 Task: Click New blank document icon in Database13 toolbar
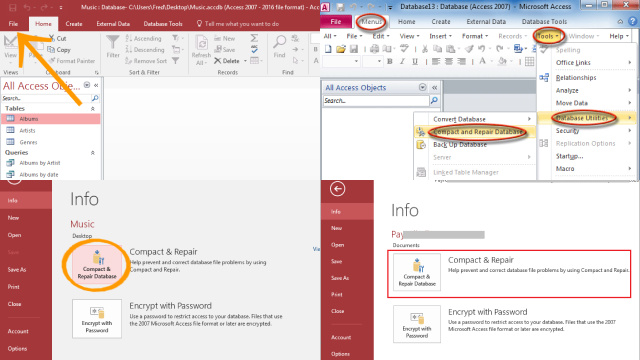pos(328,49)
